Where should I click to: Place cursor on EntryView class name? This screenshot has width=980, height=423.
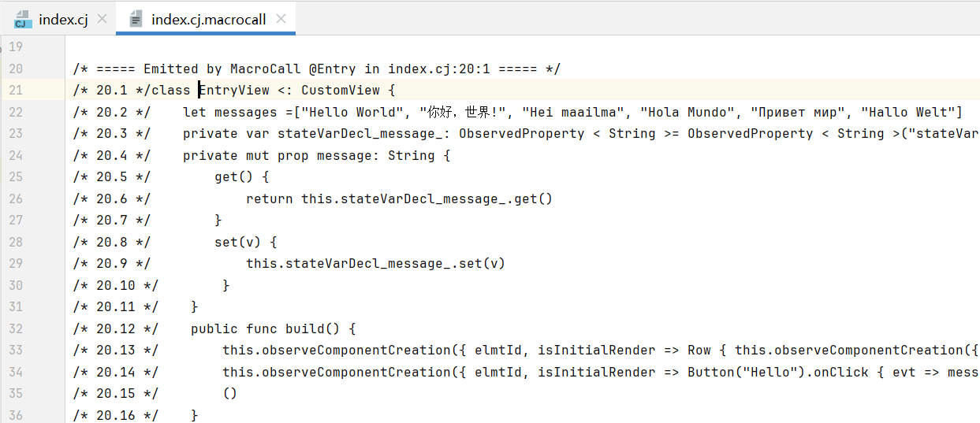(234, 91)
